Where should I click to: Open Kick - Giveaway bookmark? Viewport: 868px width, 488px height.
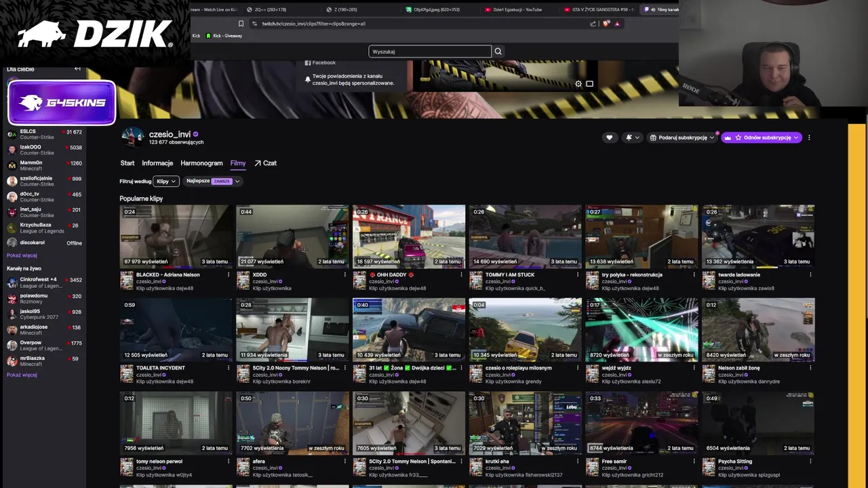coord(224,36)
